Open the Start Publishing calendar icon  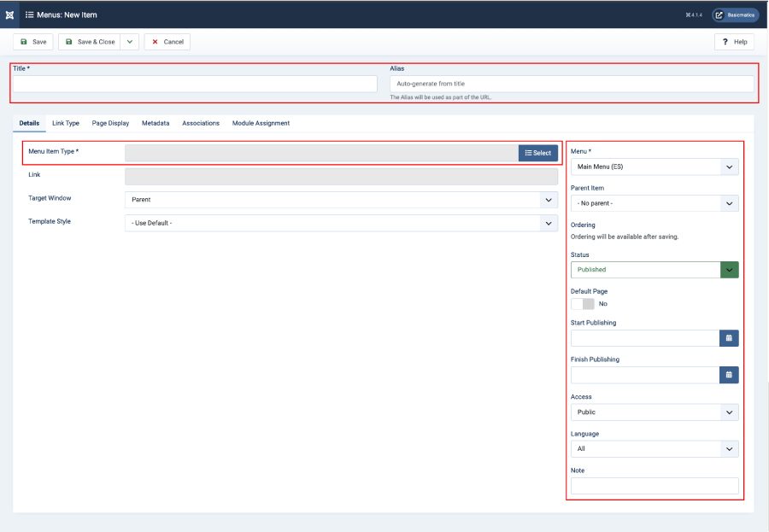point(730,338)
